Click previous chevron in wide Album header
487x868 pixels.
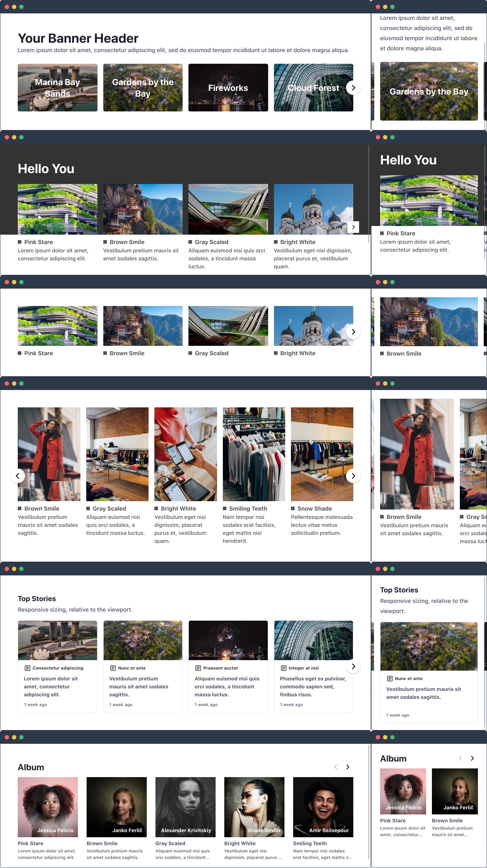point(336,767)
